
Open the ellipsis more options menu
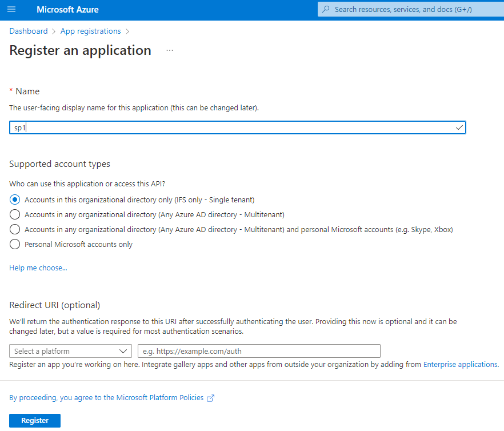click(169, 50)
